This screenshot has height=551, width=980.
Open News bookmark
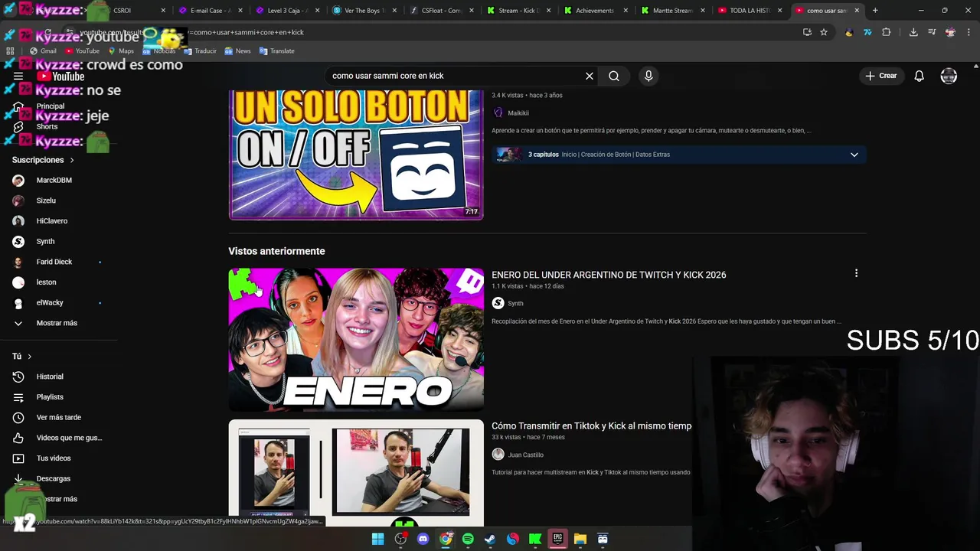click(x=237, y=51)
